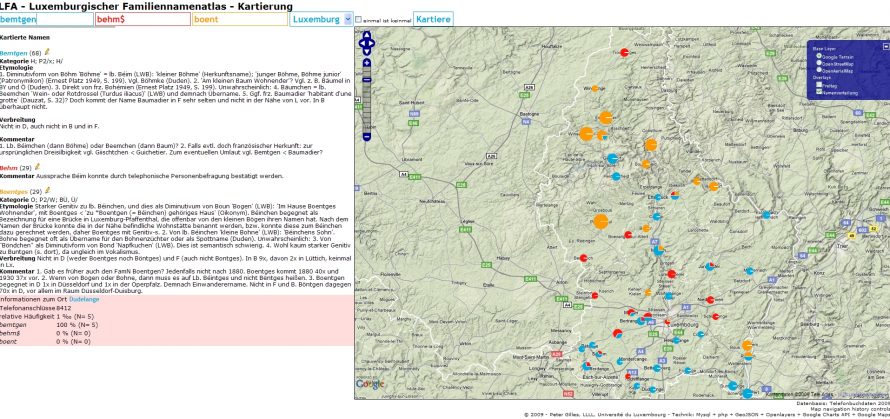Select Google Terrain base layer
The image size is (890, 419).
coord(819,57)
